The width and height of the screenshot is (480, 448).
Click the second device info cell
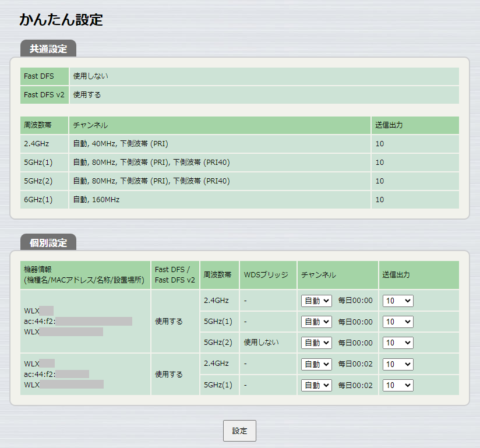coord(86,374)
